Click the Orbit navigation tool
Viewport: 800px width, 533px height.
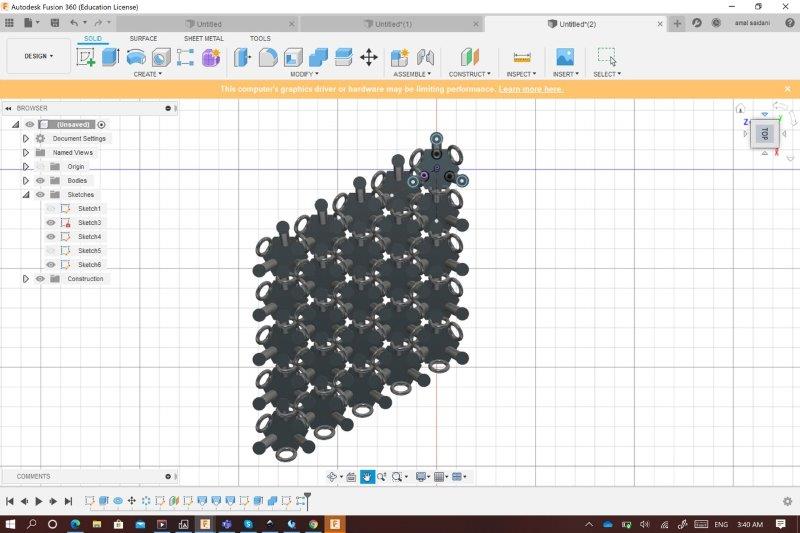tap(332, 477)
